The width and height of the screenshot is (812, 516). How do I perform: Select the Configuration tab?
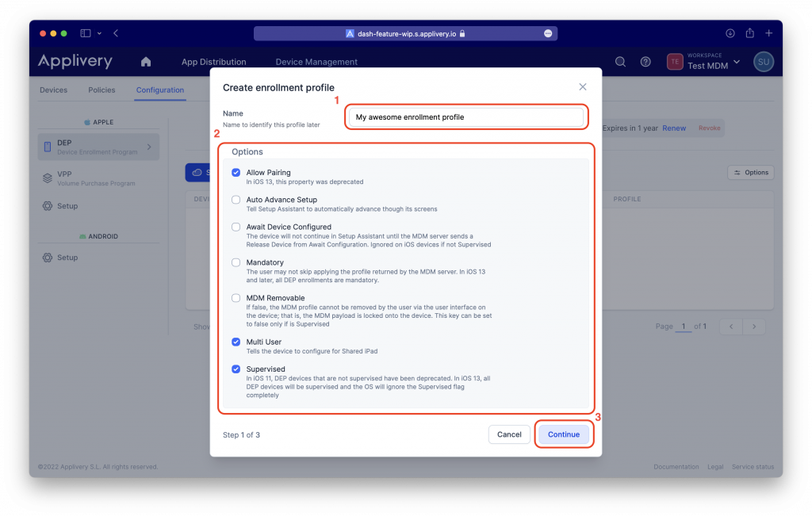click(x=160, y=90)
